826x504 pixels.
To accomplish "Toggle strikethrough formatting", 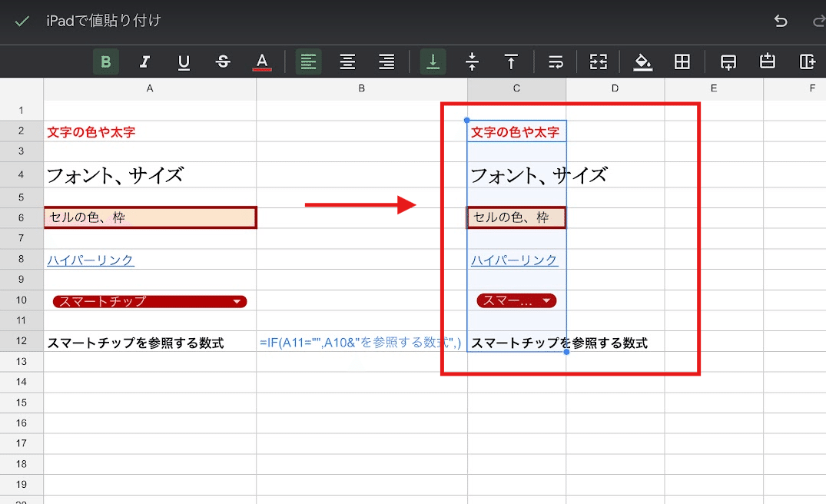I will (223, 61).
